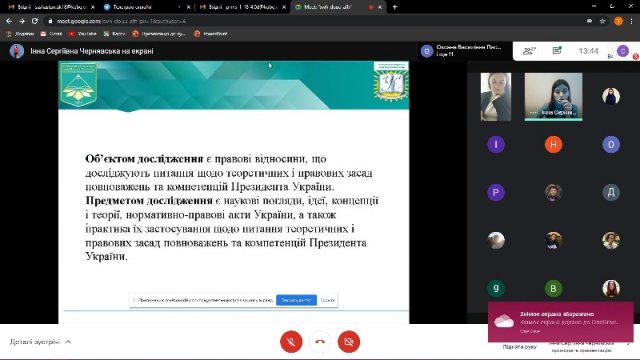Open the Chrome three-dot menu
Viewport: 640px width, 360px height.
pos(631,21)
